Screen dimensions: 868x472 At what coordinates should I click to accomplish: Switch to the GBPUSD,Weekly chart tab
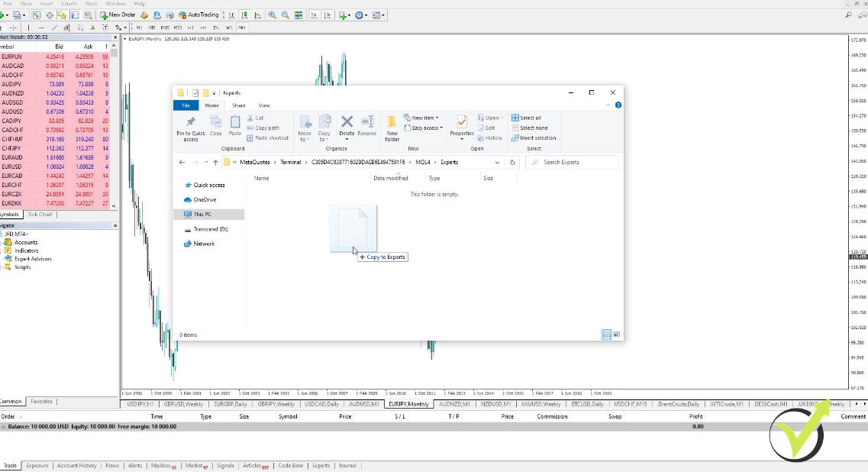[182, 403]
